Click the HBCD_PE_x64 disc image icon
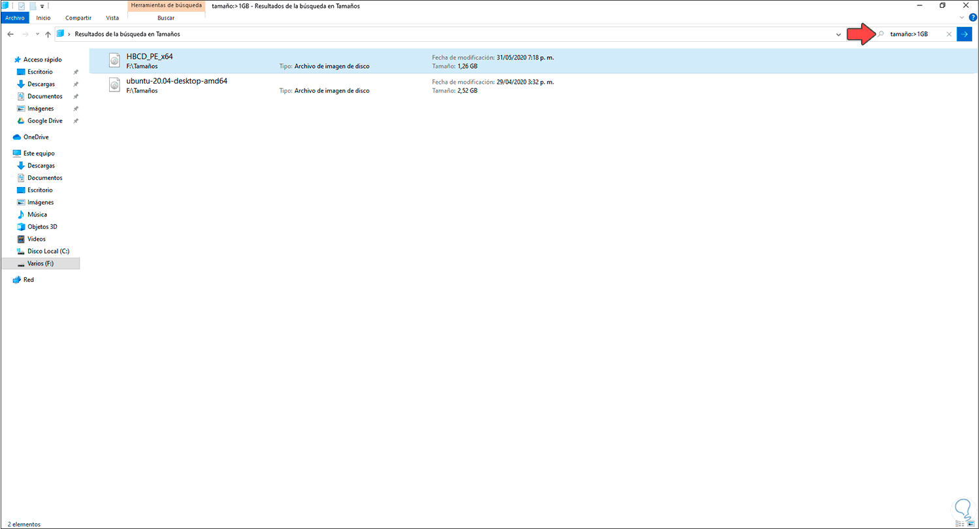This screenshot has width=980, height=529. [115, 61]
